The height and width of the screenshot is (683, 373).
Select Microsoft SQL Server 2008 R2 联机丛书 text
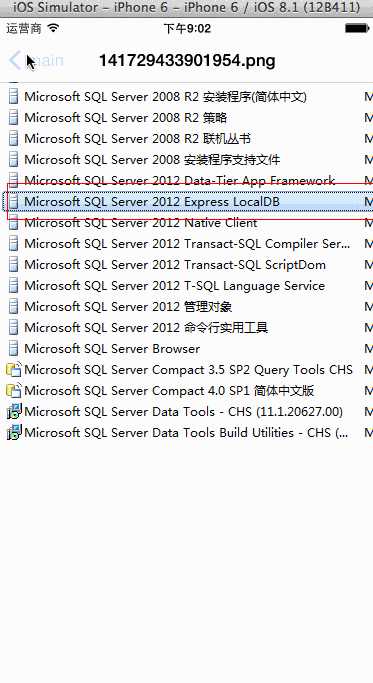[x=137, y=138]
